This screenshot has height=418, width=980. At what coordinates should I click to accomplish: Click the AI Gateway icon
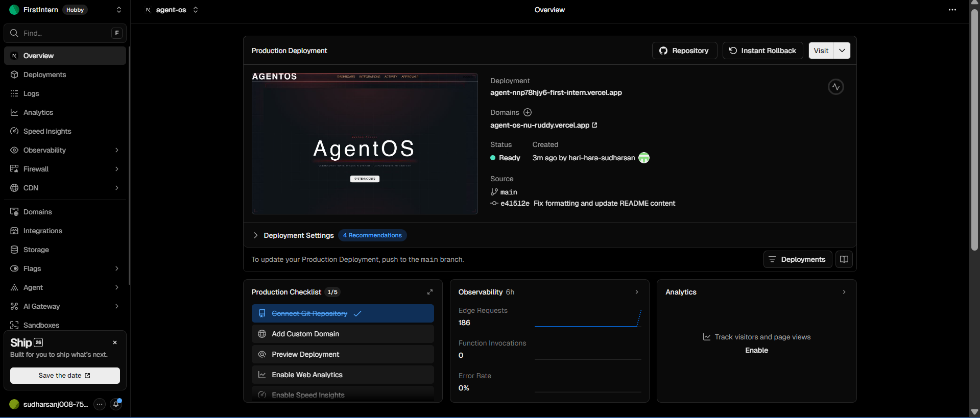[x=14, y=306]
